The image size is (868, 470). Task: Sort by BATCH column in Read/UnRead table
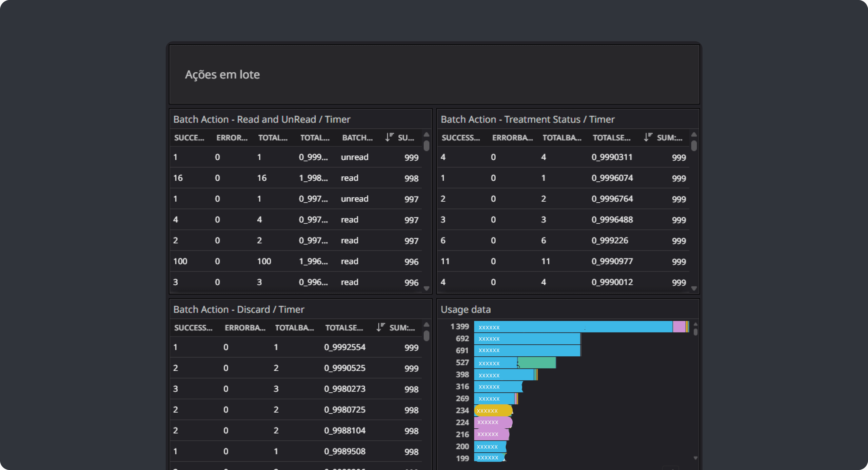pos(357,138)
